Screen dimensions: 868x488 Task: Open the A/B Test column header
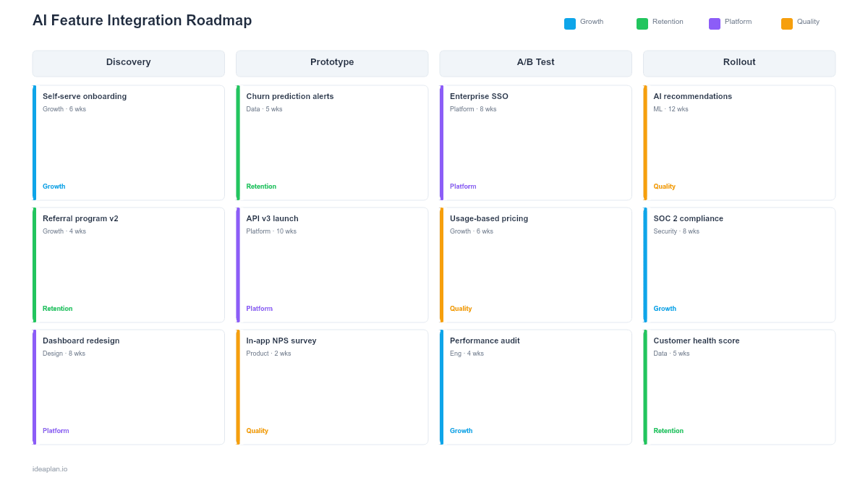[x=535, y=63]
